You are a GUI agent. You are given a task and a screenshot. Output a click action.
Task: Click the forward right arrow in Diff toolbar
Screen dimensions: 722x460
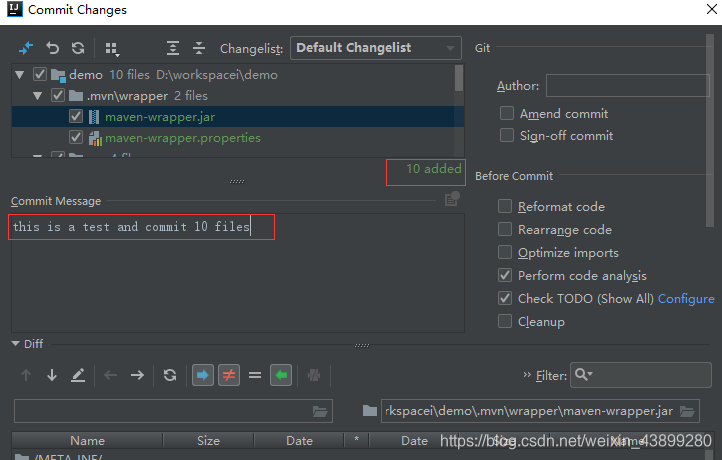pyautogui.click(x=137, y=375)
